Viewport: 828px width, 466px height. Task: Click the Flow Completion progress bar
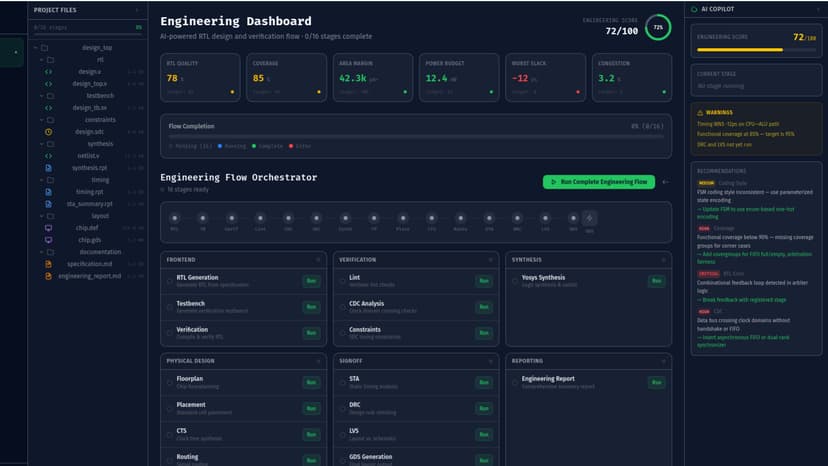(x=416, y=136)
